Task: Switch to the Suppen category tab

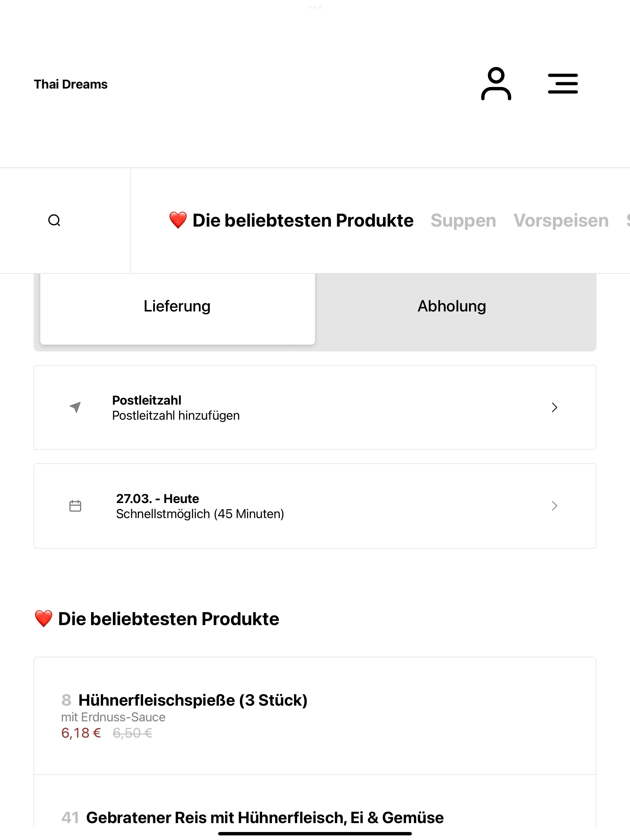Action: tap(463, 220)
